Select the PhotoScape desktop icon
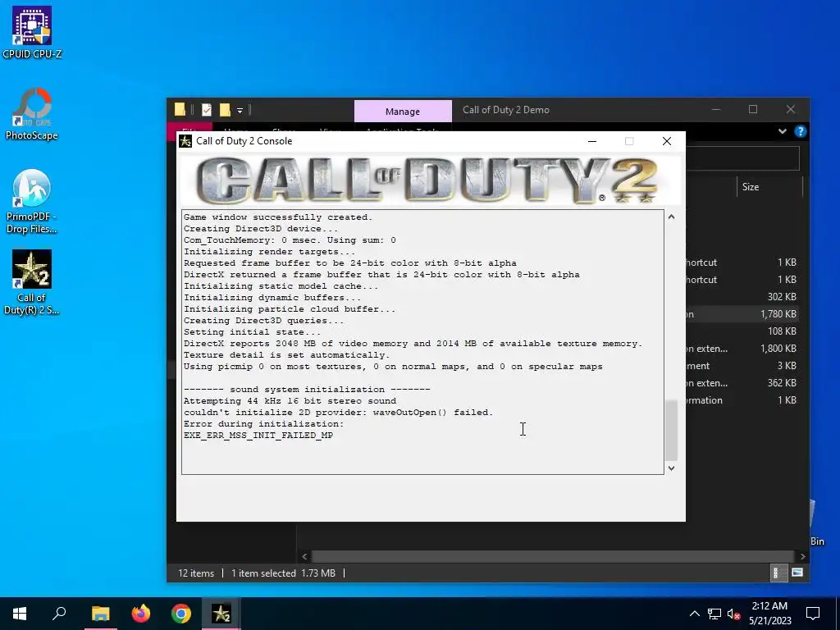Image resolution: width=840 pixels, height=630 pixels. (32, 114)
